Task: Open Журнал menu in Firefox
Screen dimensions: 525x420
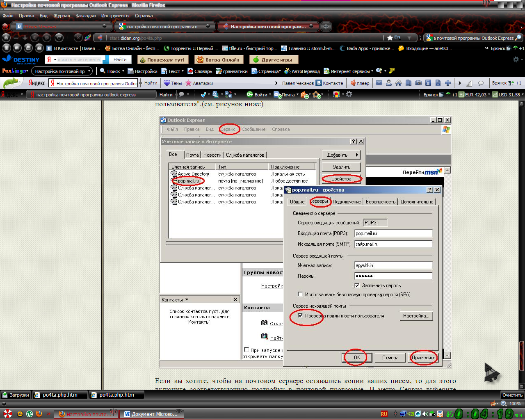Action: [62, 16]
